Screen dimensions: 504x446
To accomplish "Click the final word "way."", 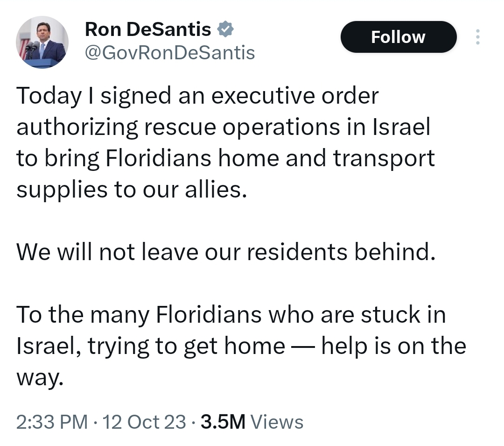I will pyautogui.click(x=39, y=377).
